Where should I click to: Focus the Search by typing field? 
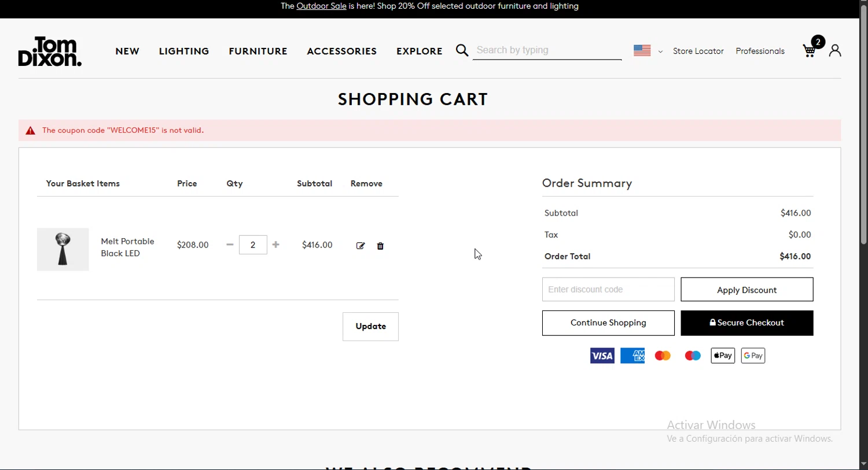tap(547, 50)
